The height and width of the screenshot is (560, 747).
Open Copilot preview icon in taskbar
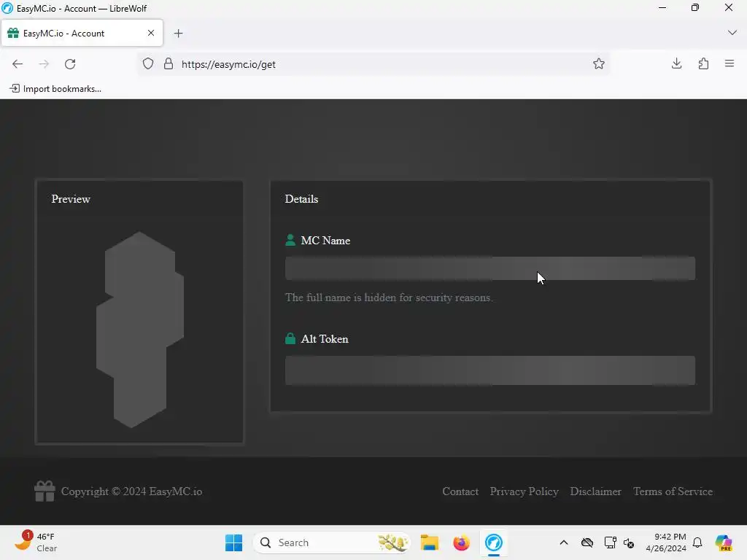[724, 542]
